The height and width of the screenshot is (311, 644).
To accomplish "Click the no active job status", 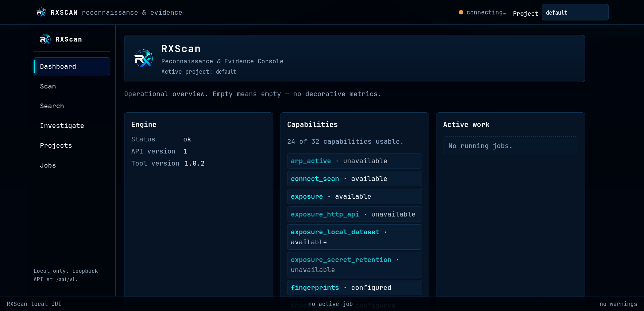I will click(x=330, y=304).
